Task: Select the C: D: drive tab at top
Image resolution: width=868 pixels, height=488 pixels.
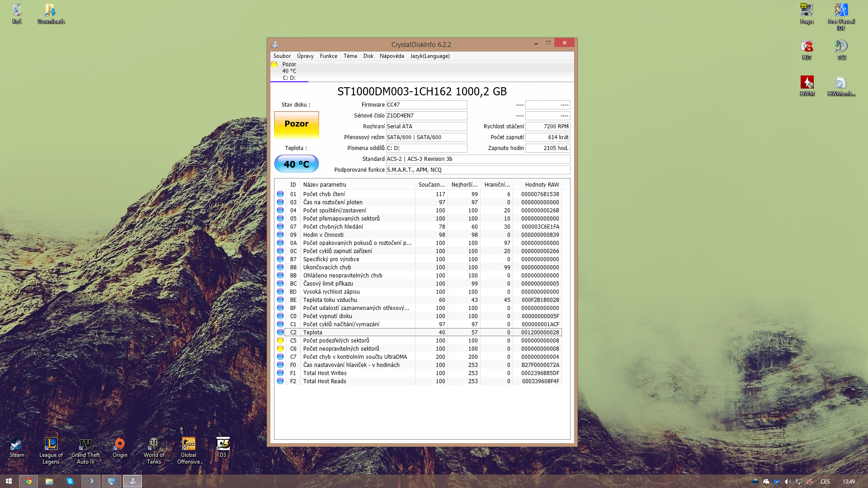Action: (289, 78)
